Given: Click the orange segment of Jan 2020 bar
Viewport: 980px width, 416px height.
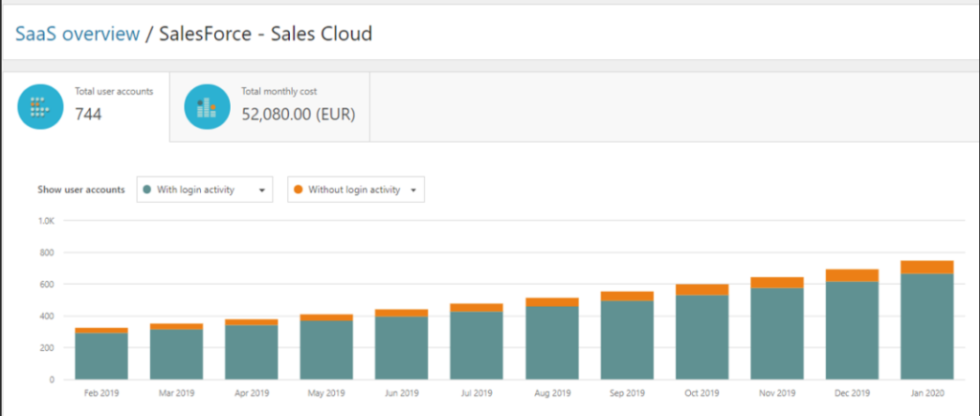Looking at the screenshot, I should point(926,268).
